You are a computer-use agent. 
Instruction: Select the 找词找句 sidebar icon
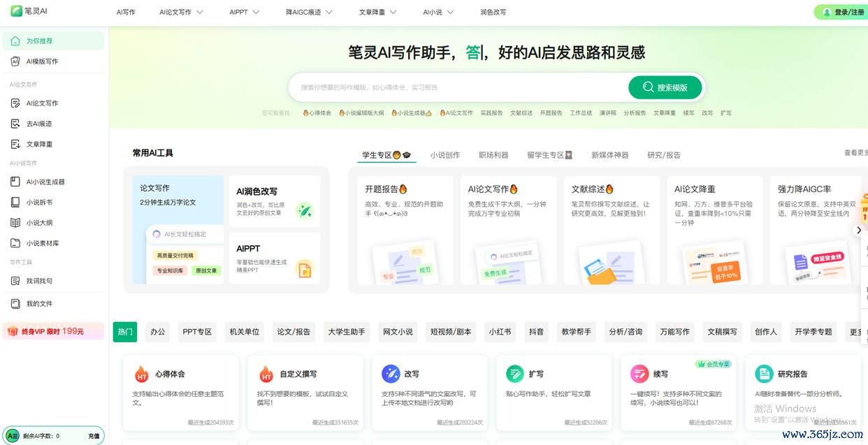click(x=15, y=281)
